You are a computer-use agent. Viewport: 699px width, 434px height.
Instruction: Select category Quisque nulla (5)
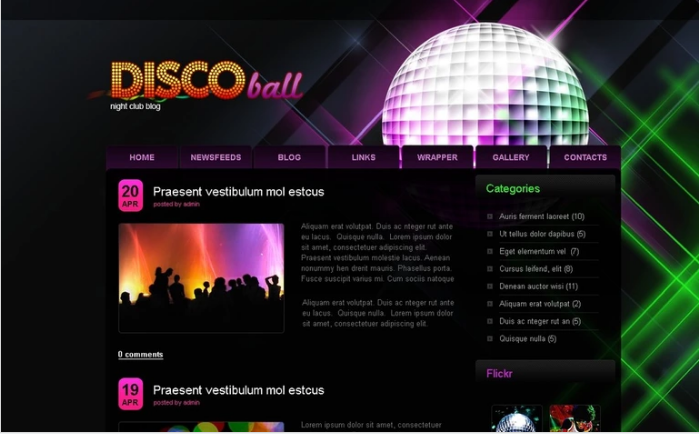click(x=528, y=339)
